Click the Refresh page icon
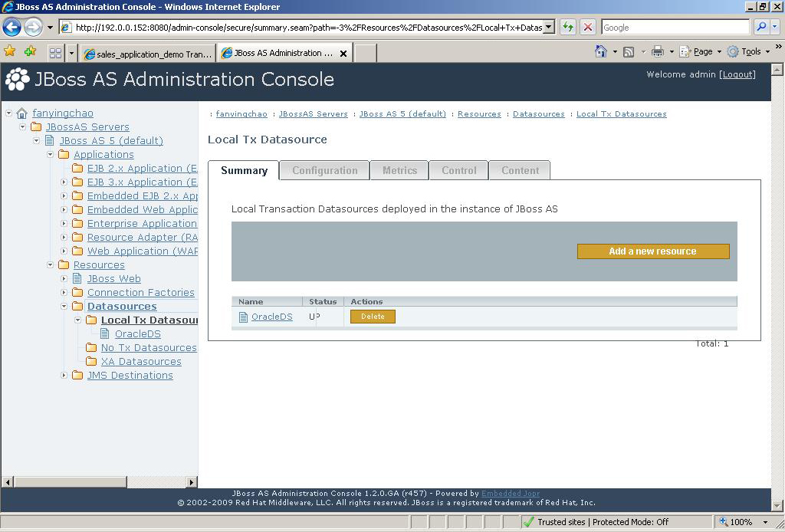This screenshot has height=532, width=785. pos(568,27)
